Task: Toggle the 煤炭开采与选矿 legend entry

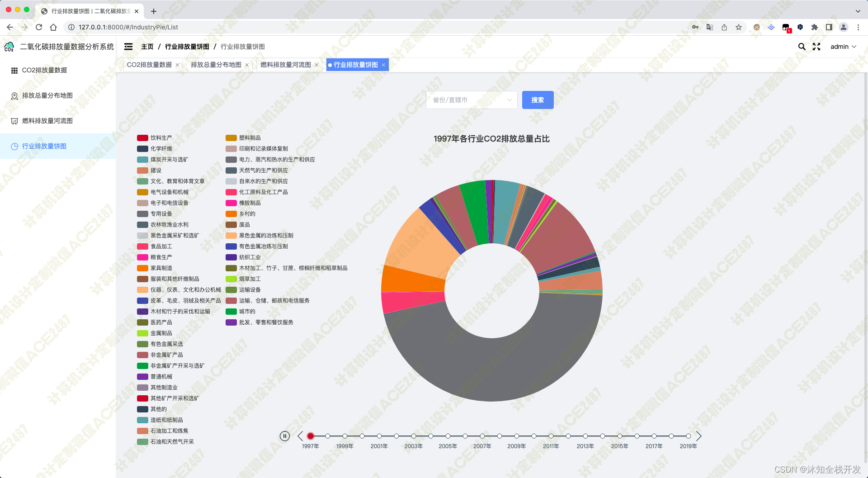Action: [163, 160]
